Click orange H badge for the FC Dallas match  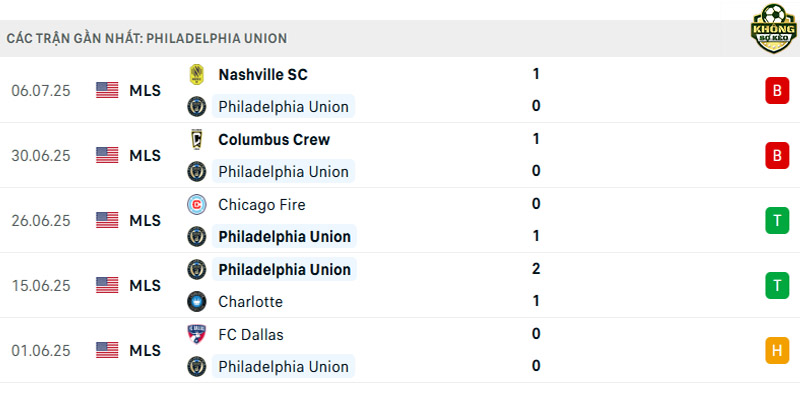(777, 351)
